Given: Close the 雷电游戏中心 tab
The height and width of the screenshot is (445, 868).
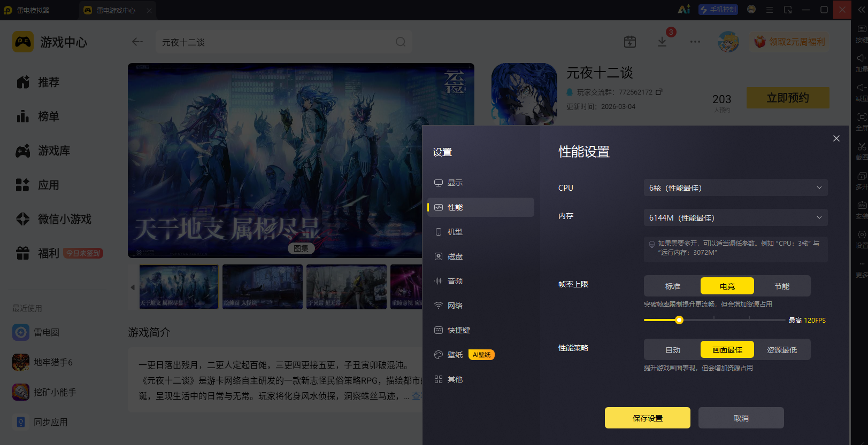Looking at the screenshot, I should (x=149, y=10).
